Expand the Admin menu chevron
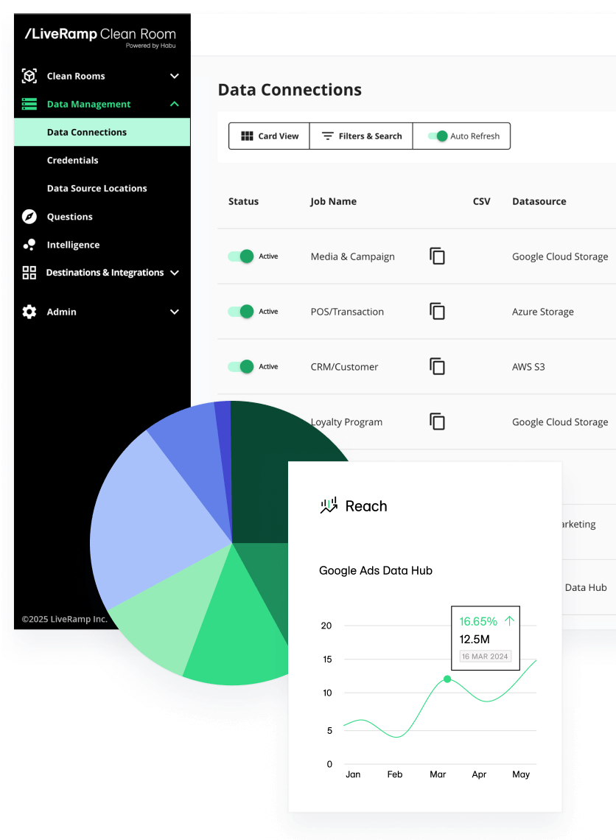Image resolution: width=616 pixels, height=840 pixels. (x=174, y=312)
